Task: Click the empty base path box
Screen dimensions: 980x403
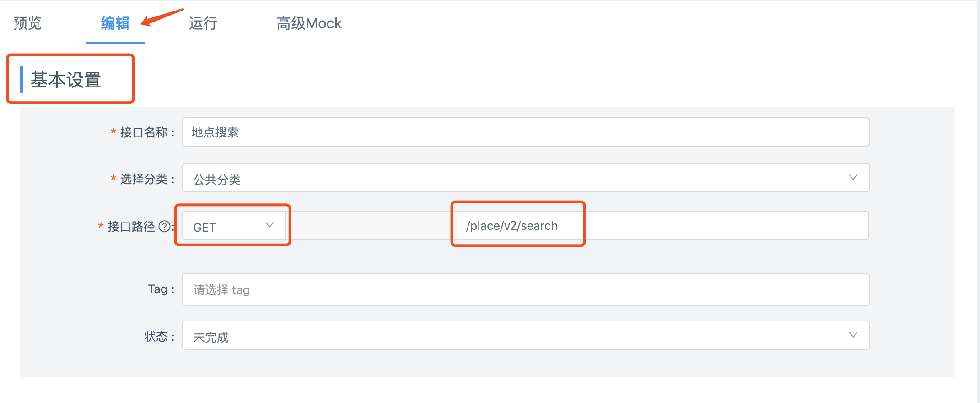Action: tap(372, 226)
